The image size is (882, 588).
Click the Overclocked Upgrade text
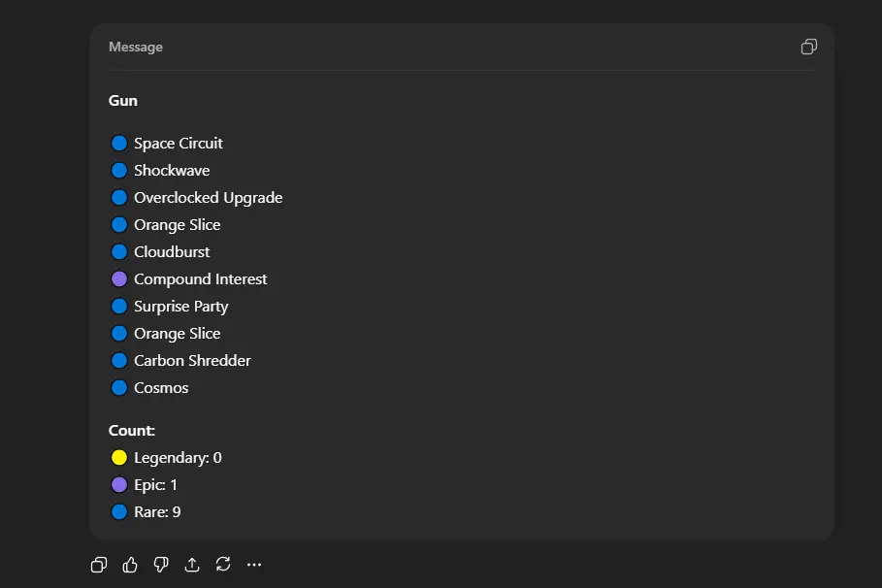tap(208, 198)
